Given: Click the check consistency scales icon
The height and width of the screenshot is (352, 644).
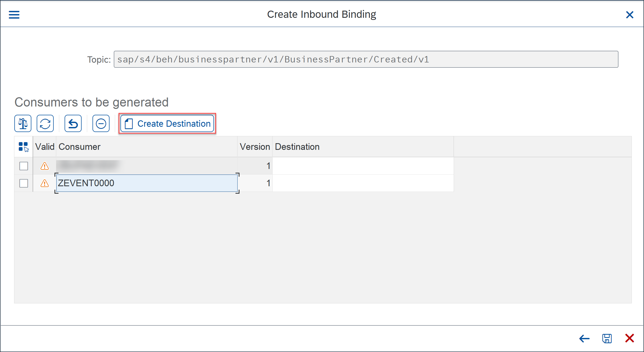Looking at the screenshot, I should tap(23, 124).
